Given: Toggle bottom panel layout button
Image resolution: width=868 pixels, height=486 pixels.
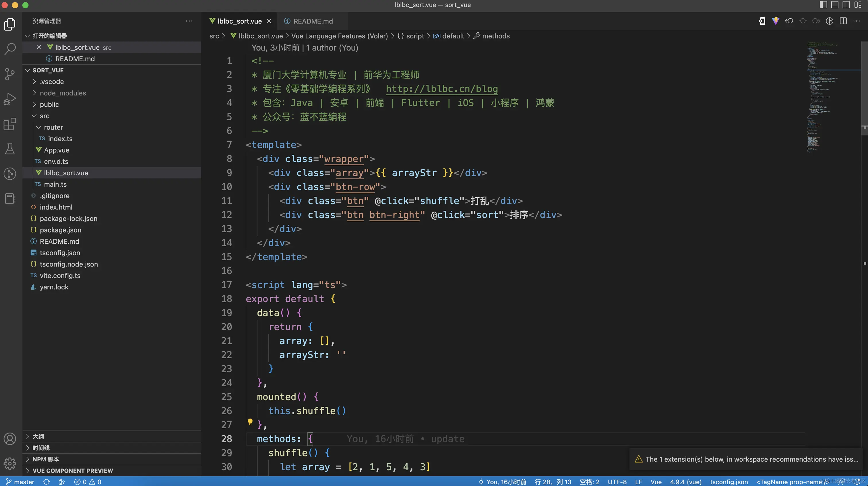Looking at the screenshot, I should coord(834,5).
